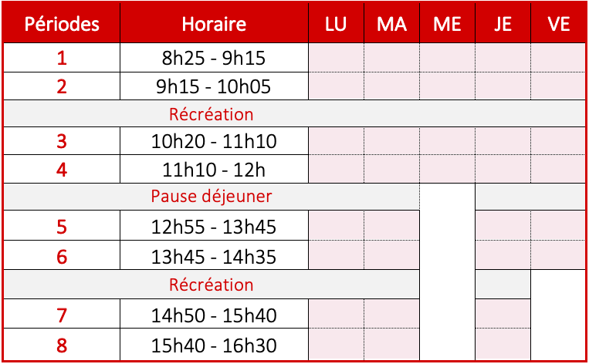This screenshot has width=589, height=364.
Task: Click the ME day header
Action: pos(447,23)
